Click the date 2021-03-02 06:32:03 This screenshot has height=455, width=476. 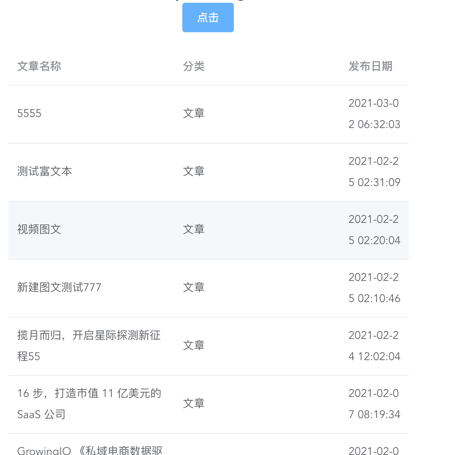point(374,114)
